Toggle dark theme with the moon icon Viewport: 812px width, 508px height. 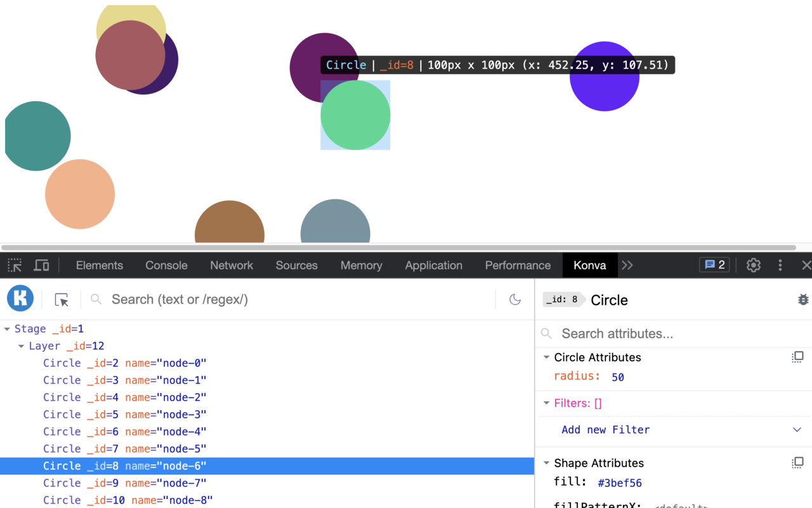pos(514,298)
